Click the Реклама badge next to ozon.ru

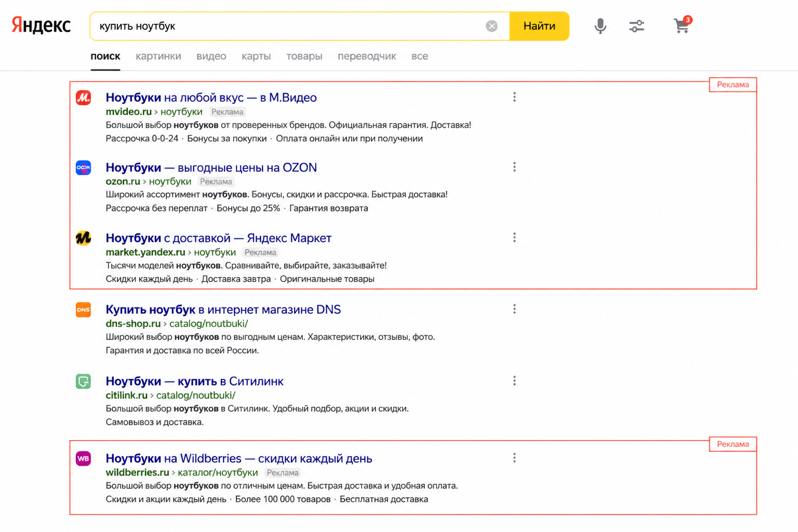pos(216,182)
